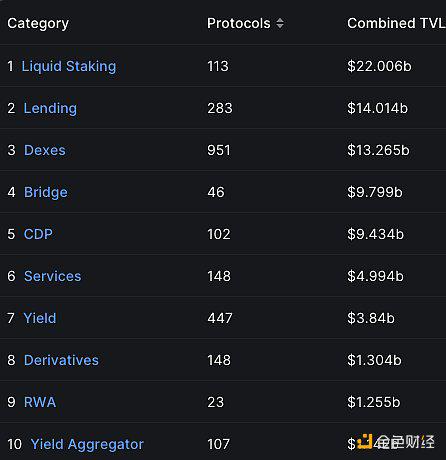Image resolution: width=446 pixels, height=460 pixels.
Task: View the Derivatives category
Action: pyautogui.click(x=61, y=360)
